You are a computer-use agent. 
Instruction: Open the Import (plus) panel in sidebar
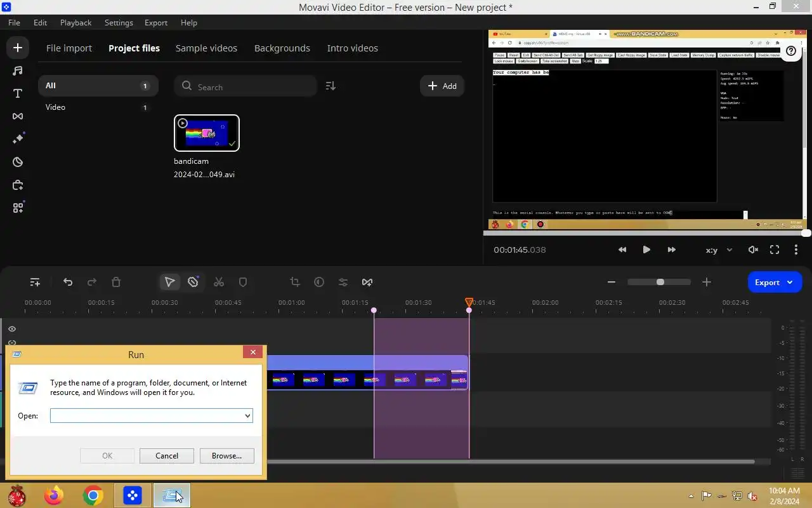click(x=18, y=48)
